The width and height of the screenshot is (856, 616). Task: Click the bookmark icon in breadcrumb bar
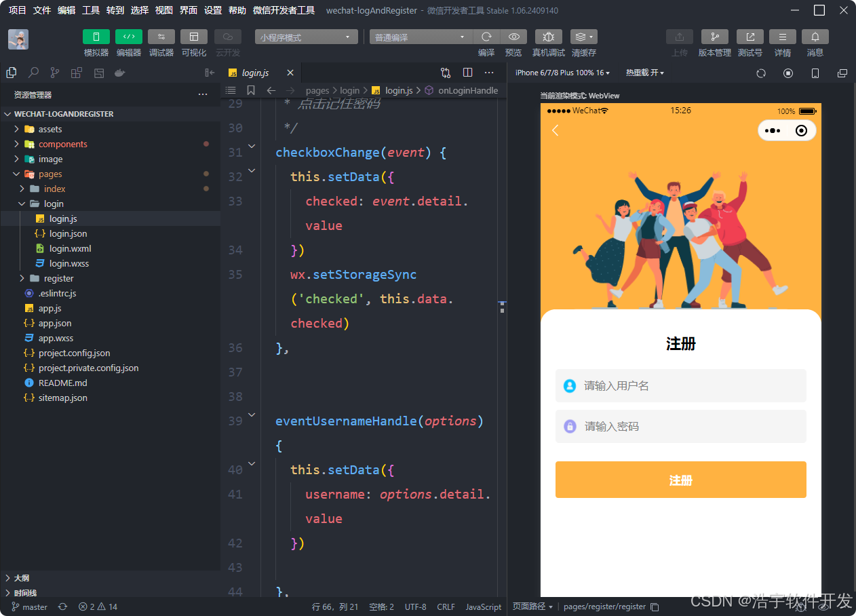(251, 90)
